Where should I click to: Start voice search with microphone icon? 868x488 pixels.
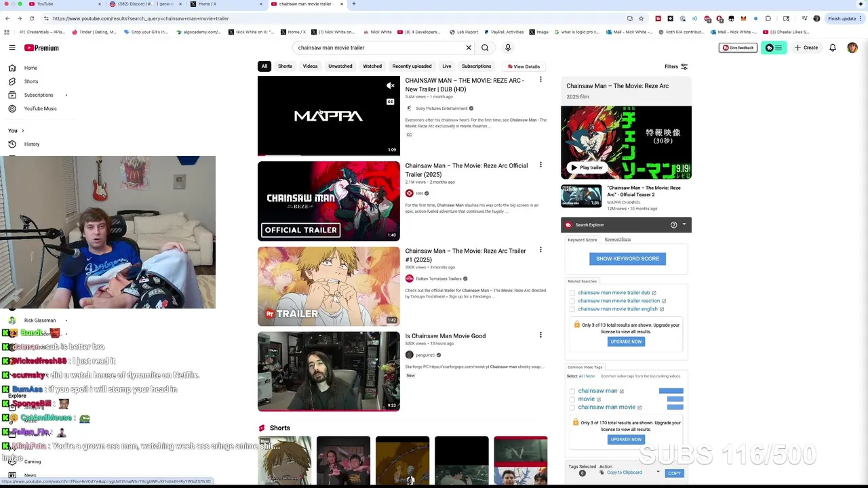point(508,47)
